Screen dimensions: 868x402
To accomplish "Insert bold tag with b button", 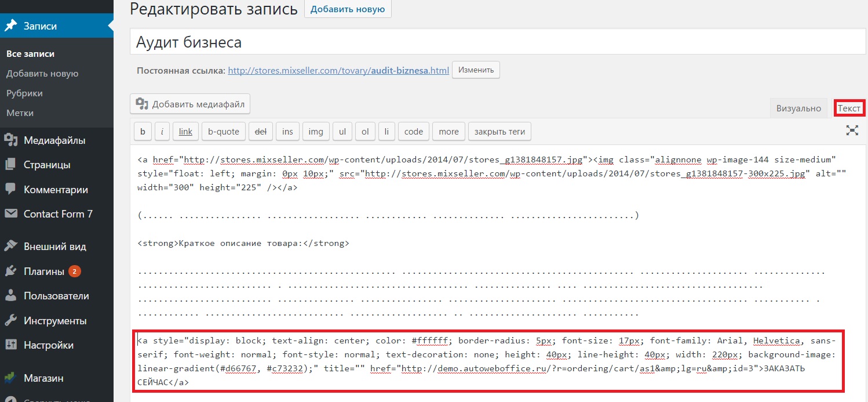I will click(x=143, y=132).
